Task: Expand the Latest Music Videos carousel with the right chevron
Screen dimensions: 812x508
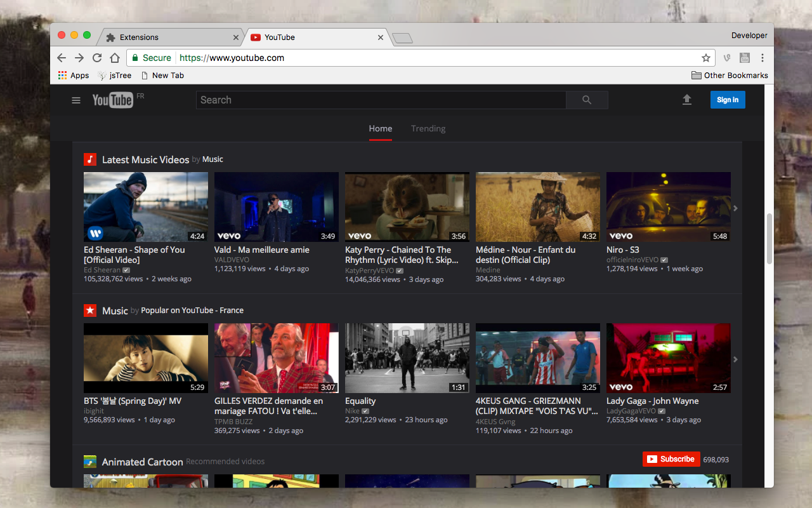Action: 735,208
